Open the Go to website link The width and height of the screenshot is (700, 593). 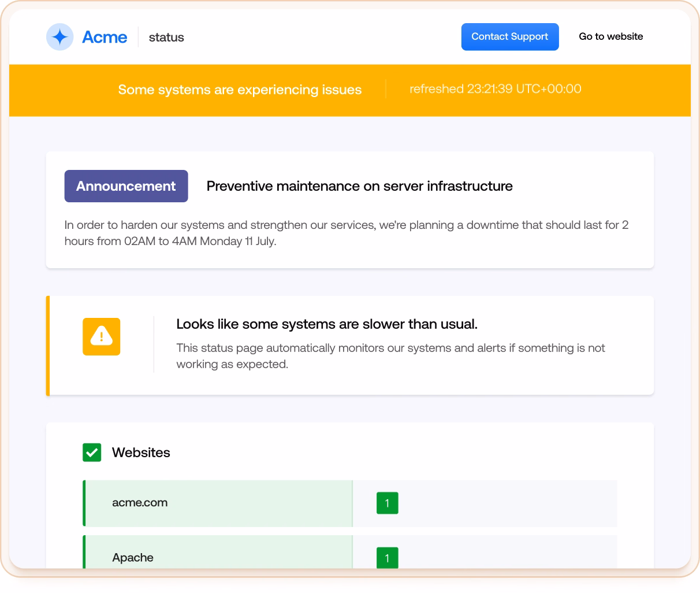(x=610, y=36)
